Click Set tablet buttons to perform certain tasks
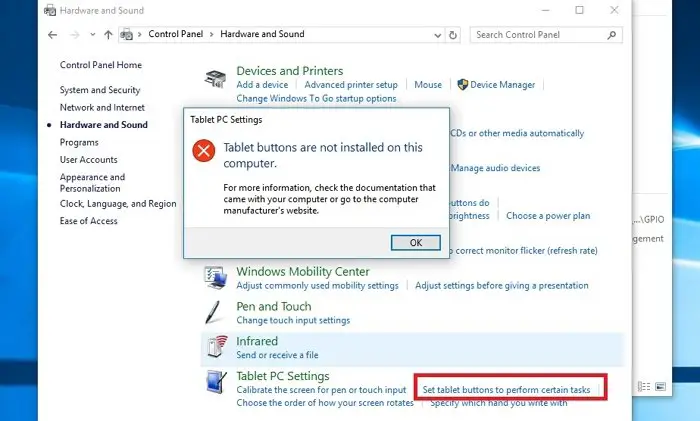The width and height of the screenshot is (700, 421). tap(506, 390)
